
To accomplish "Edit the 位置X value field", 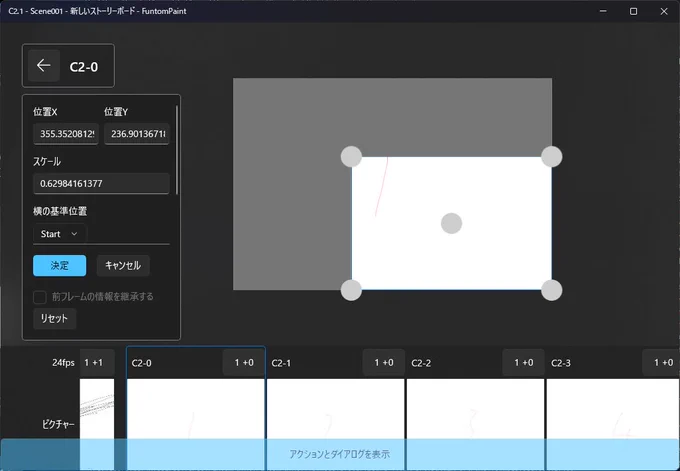I will click(66, 134).
